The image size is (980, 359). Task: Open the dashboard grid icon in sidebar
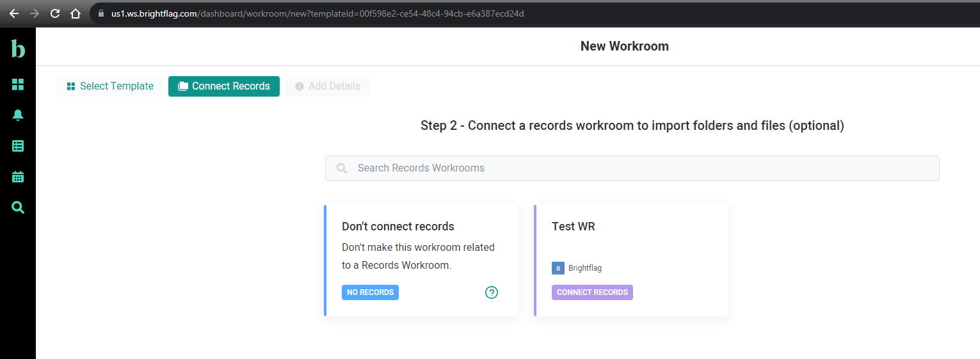tap(18, 84)
